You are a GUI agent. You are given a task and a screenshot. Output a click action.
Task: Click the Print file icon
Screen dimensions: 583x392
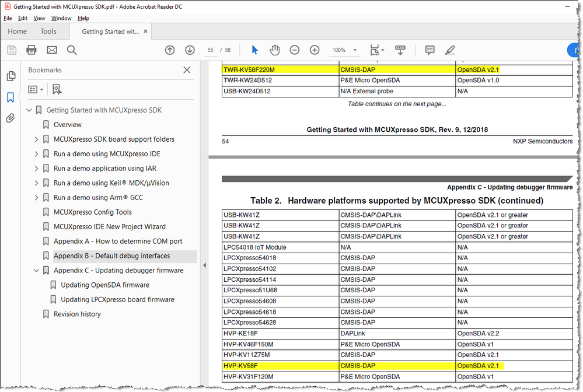pos(32,50)
